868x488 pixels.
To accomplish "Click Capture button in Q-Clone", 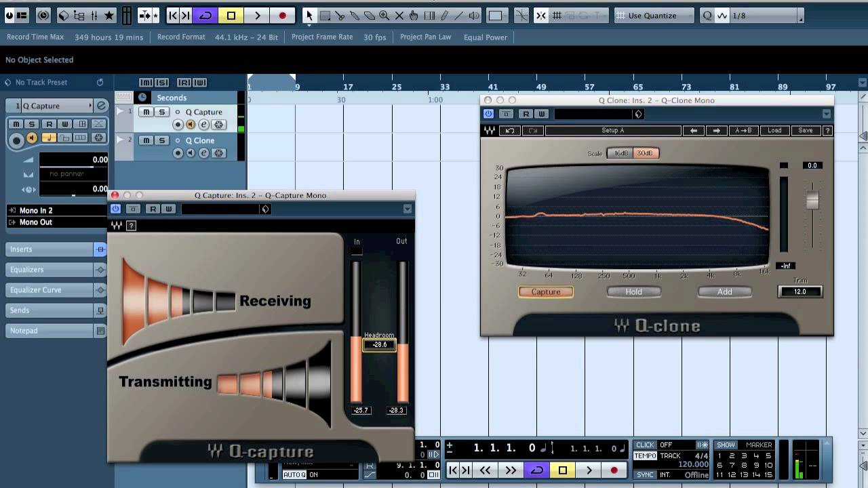I will [546, 292].
